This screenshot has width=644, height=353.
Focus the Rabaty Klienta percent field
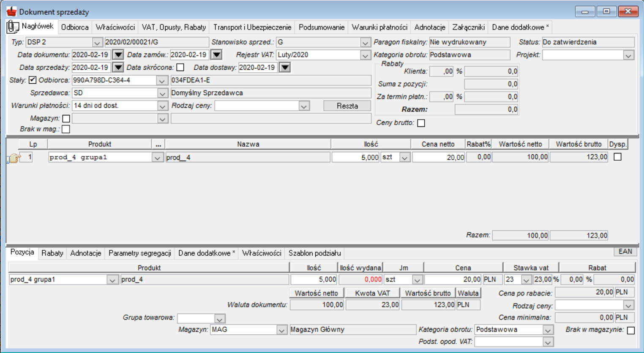(x=442, y=71)
